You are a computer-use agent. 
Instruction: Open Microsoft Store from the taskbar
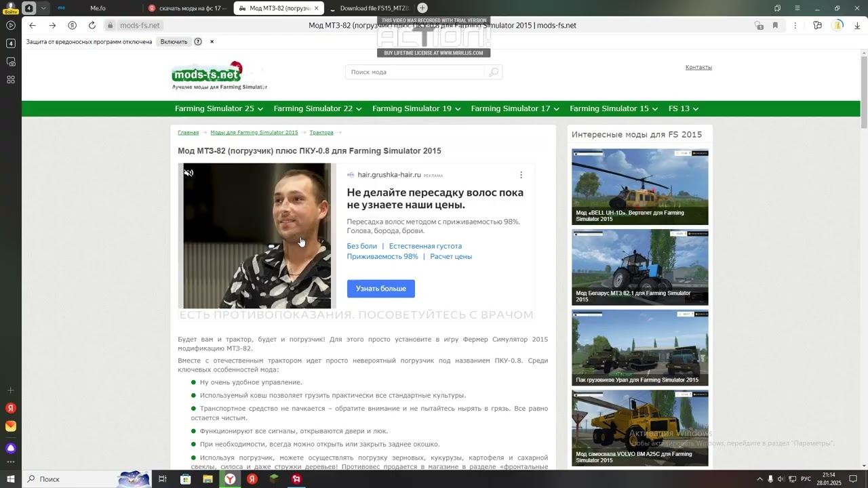[x=185, y=479]
